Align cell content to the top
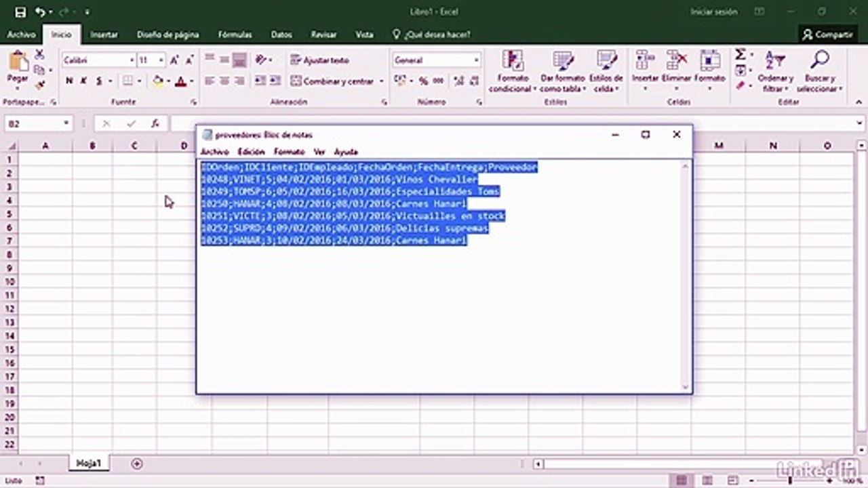The height and width of the screenshot is (488, 868). tap(210, 60)
